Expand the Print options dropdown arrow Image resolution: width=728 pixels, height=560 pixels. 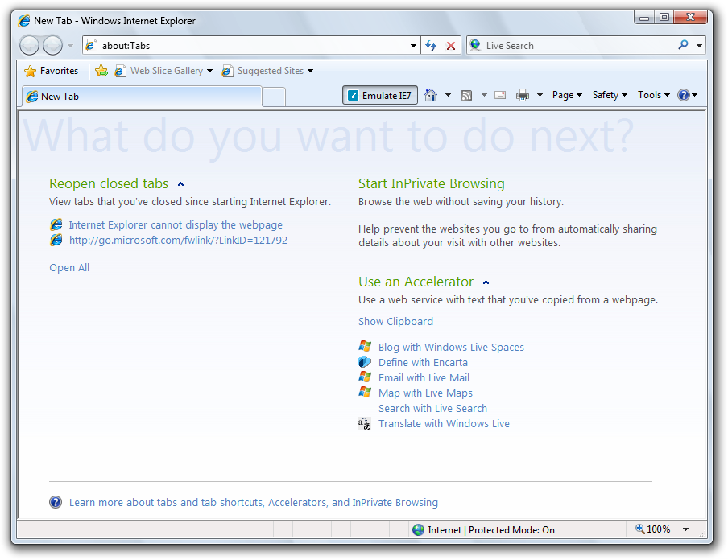click(x=540, y=95)
